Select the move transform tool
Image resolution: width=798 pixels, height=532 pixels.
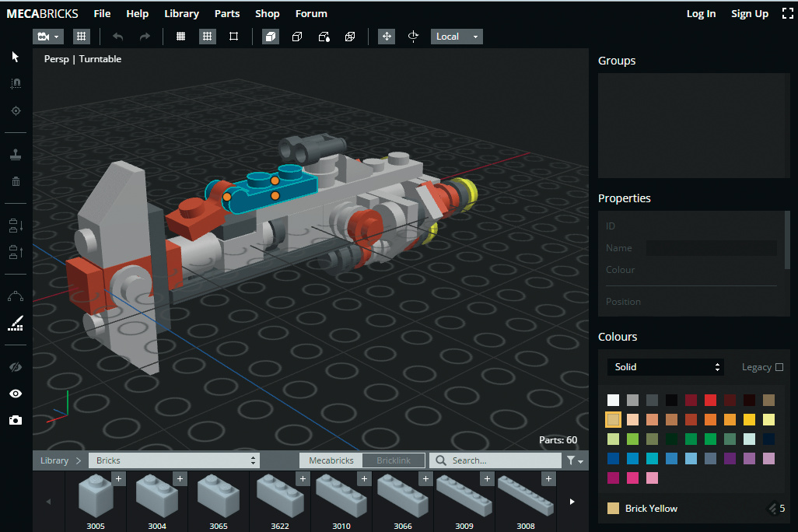click(x=387, y=37)
